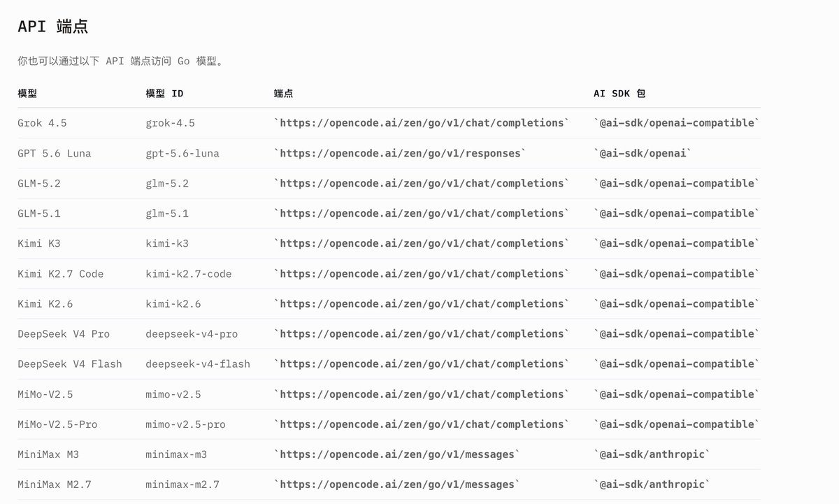
Task: Click the 'MiniMax M2.7' model name
Action: click(55, 484)
